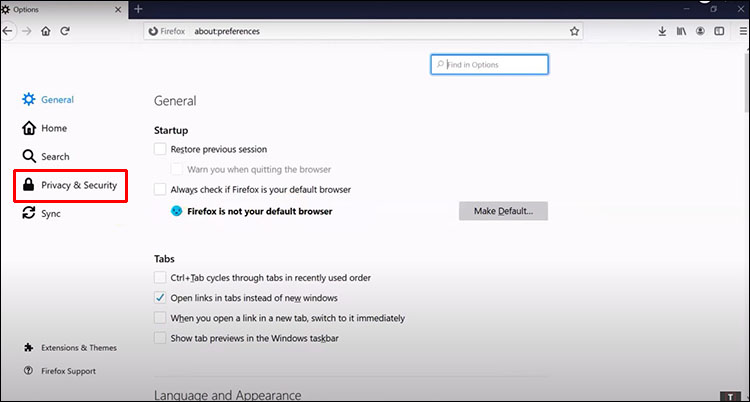Select General category in sidebar
This screenshot has width=750, height=402.
(48, 100)
